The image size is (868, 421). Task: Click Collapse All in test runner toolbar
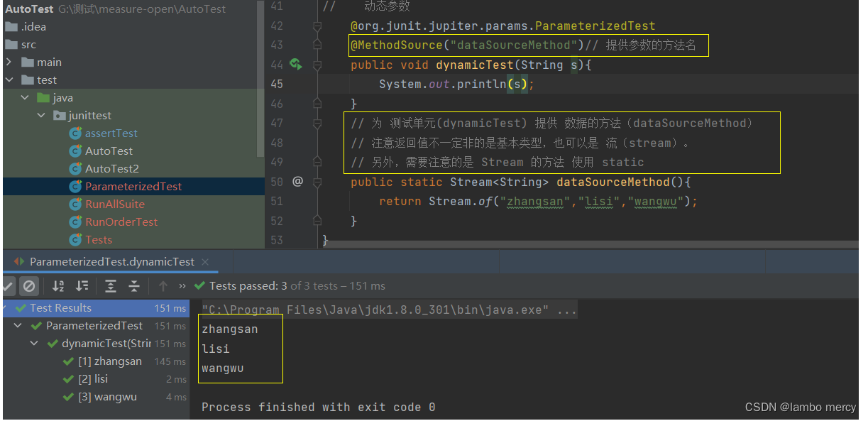click(x=134, y=286)
